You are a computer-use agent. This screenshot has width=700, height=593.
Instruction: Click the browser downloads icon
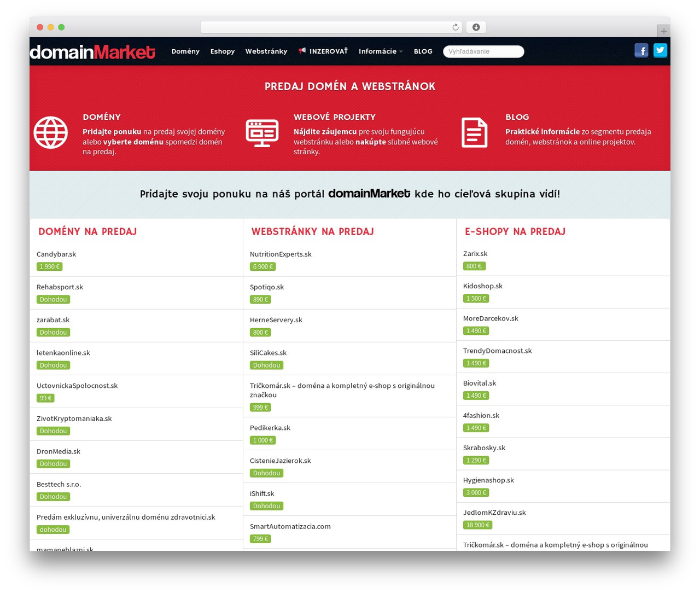coord(476,27)
